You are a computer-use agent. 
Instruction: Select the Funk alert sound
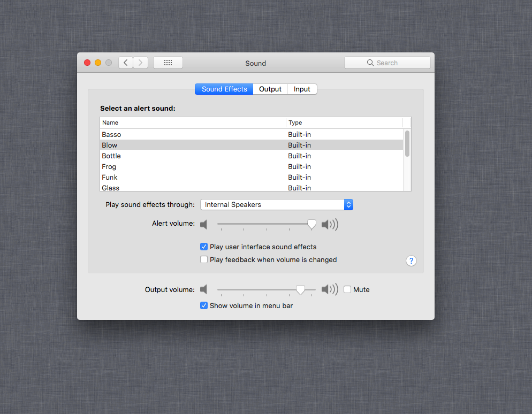click(x=252, y=178)
